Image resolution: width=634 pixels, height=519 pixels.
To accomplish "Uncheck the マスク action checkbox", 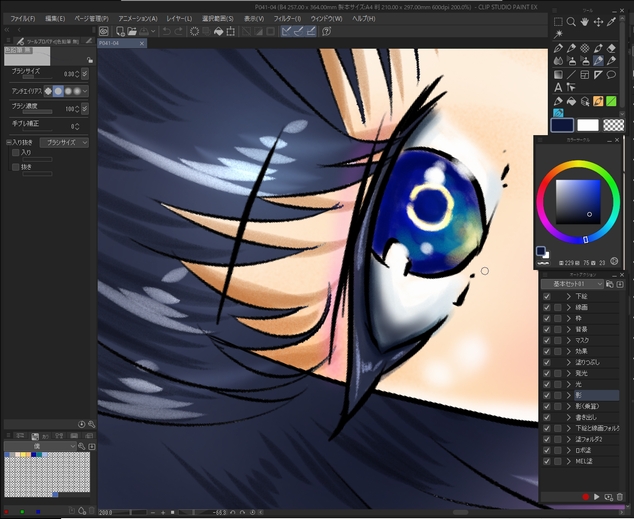I will pyautogui.click(x=547, y=340).
